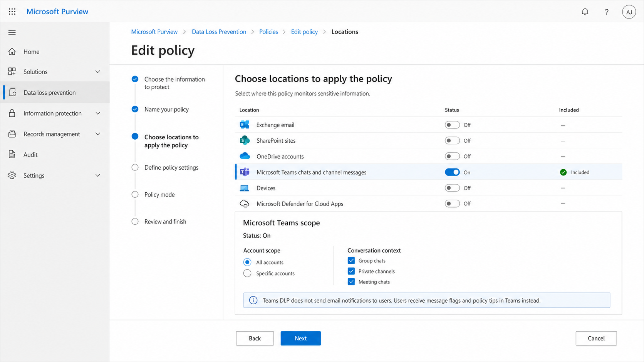Open the Policies breadcrumb link
Screen dimensions: 644x362
[268, 32]
